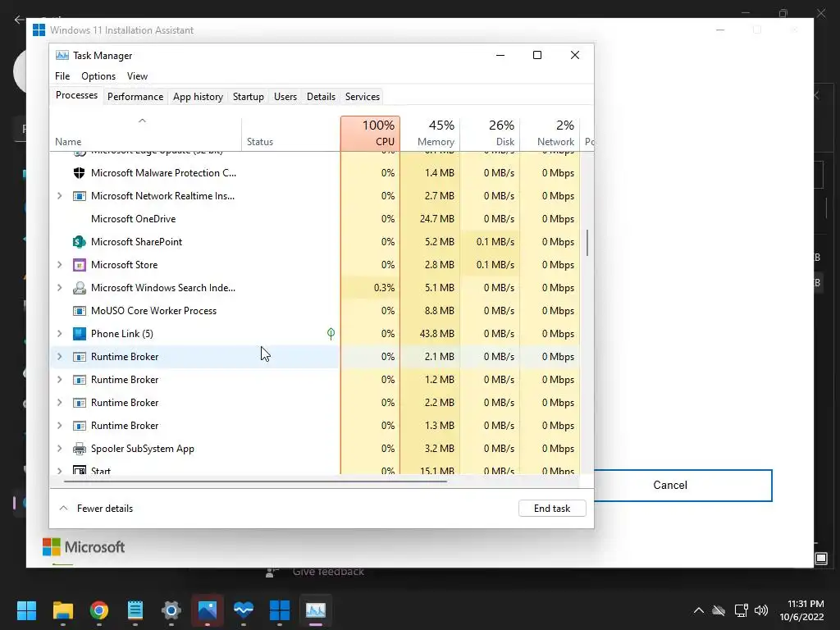The image size is (840, 630).
Task: Click the green leaf status icon on Phone Link
Action: point(331,334)
